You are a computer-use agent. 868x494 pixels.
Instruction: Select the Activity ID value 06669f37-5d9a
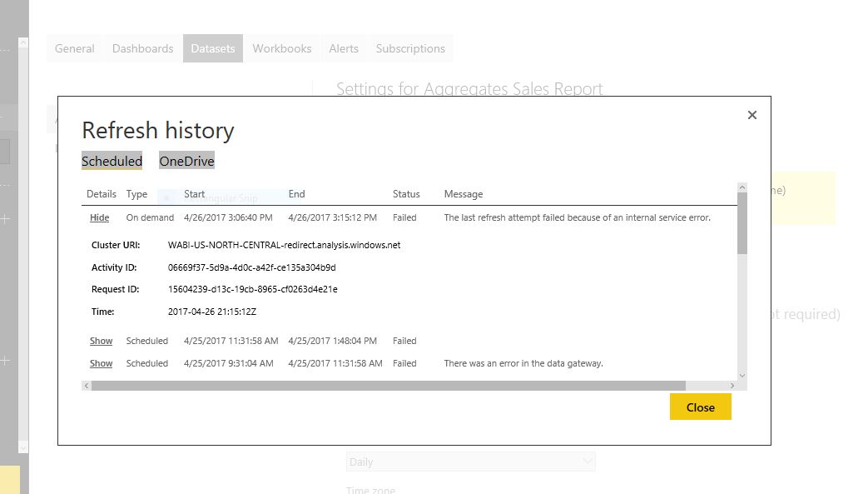(x=252, y=267)
